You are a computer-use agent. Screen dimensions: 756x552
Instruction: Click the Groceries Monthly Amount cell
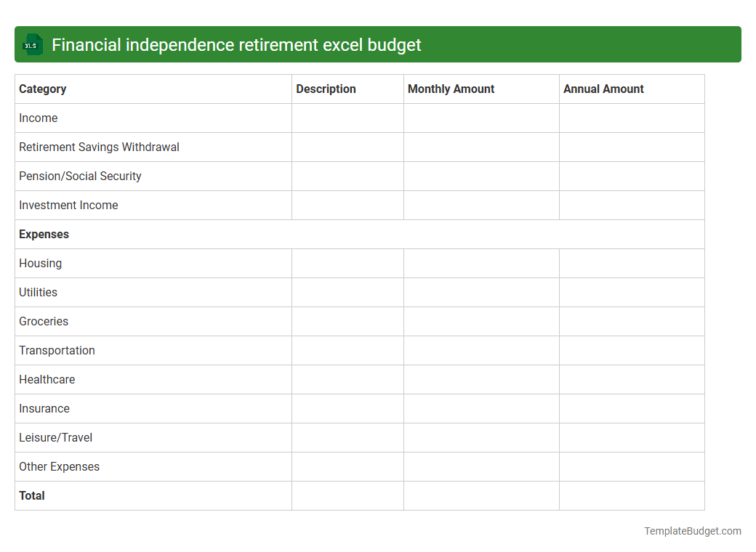coord(480,321)
